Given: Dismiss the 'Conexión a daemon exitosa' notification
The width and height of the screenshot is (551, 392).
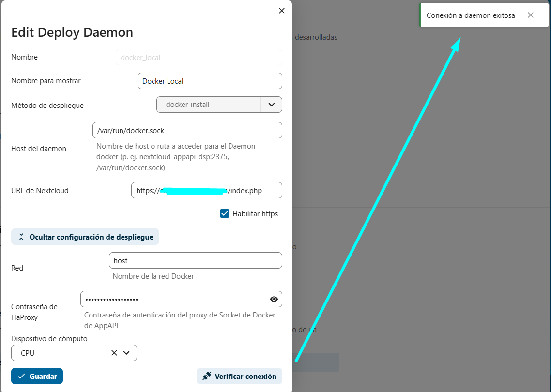Looking at the screenshot, I should coord(531,15).
